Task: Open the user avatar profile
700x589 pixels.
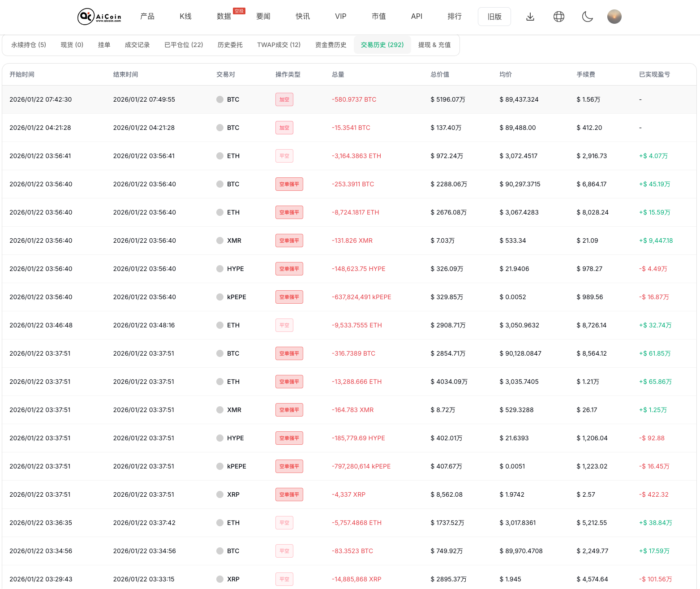Action: pyautogui.click(x=614, y=17)
